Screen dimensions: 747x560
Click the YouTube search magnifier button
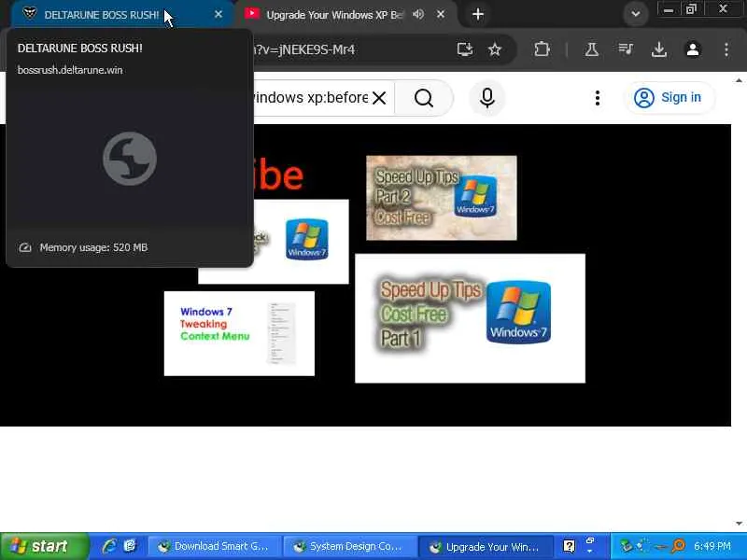click(x=424, y=98)
